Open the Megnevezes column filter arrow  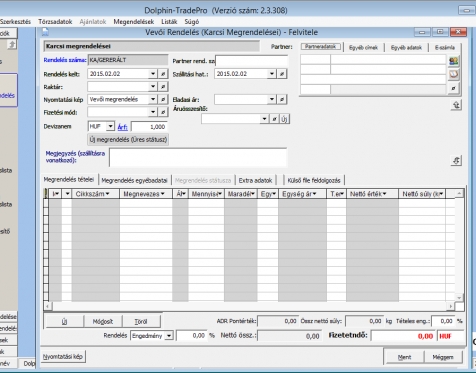click(162, 194)
